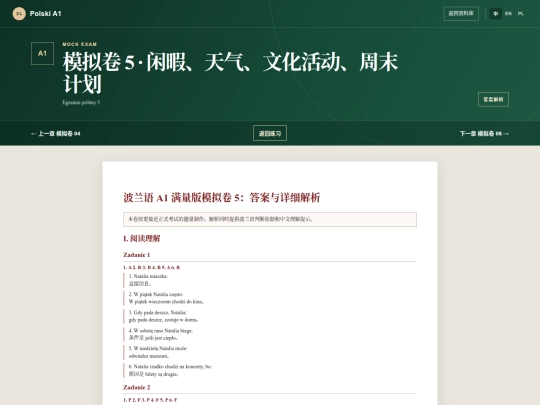Click explanation 2. W piątek Natalia często

point(270,298)
